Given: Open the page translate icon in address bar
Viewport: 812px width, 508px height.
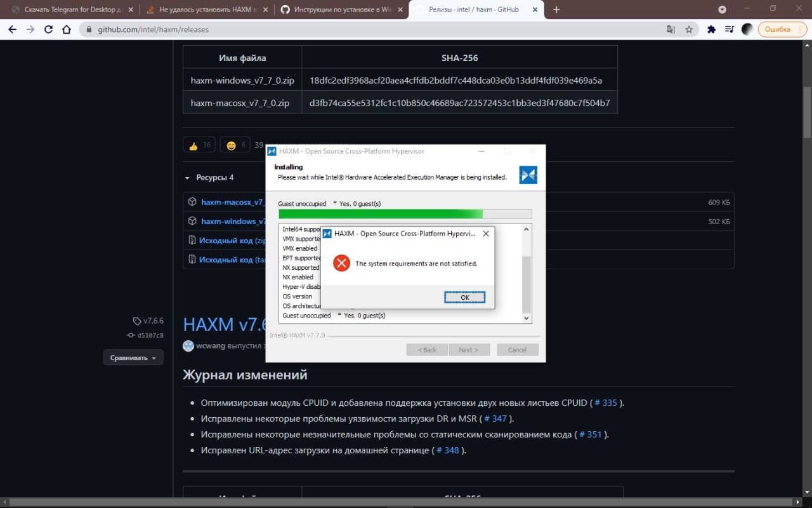Looking at the screenshot, I should pos(671,29).
